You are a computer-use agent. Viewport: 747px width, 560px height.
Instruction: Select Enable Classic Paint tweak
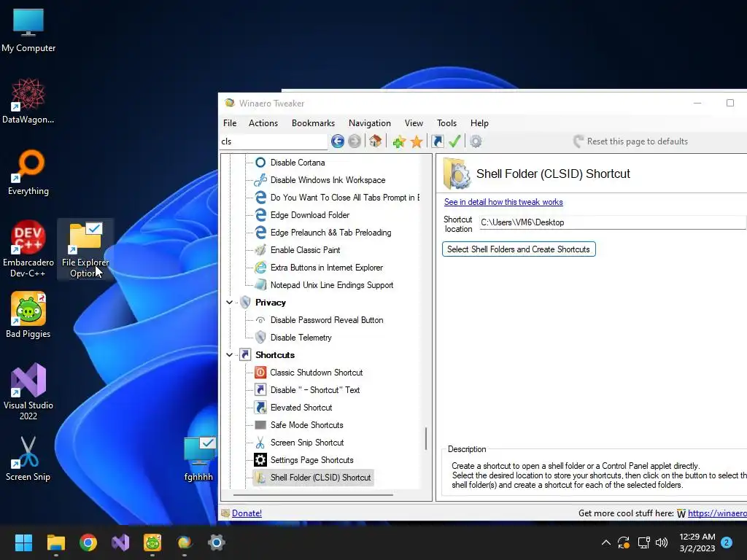point(305,250)
